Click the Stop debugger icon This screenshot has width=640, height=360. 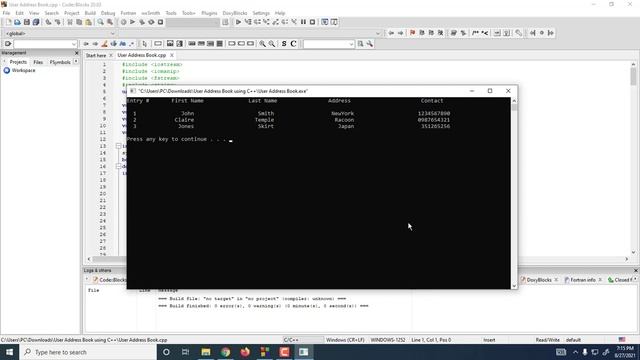(313, 22)
